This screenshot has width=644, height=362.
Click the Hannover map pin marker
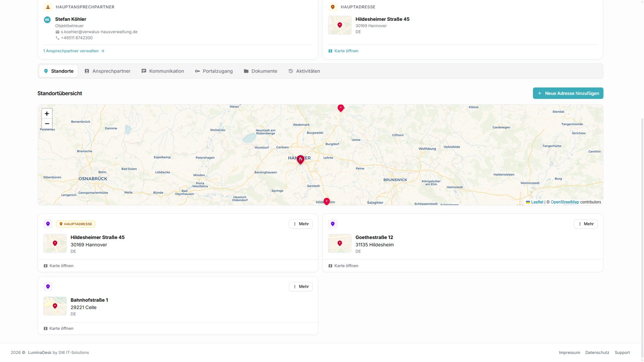tap(301, 160)
